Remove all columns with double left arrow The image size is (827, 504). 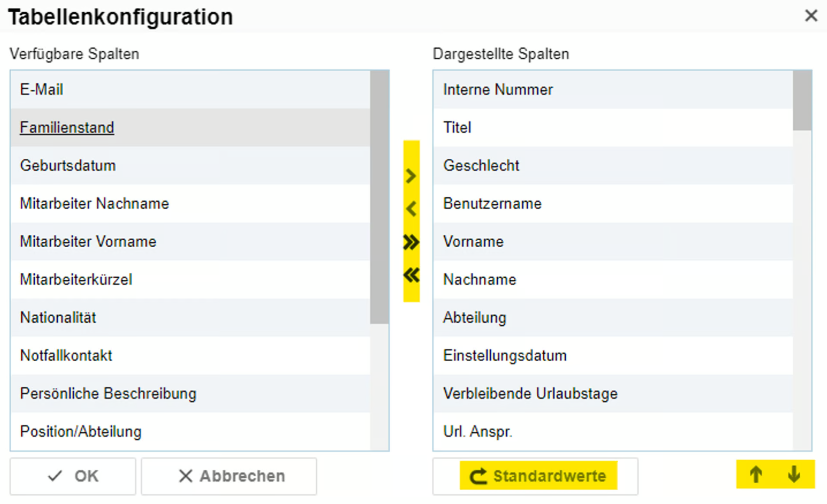tap(411, 275)
